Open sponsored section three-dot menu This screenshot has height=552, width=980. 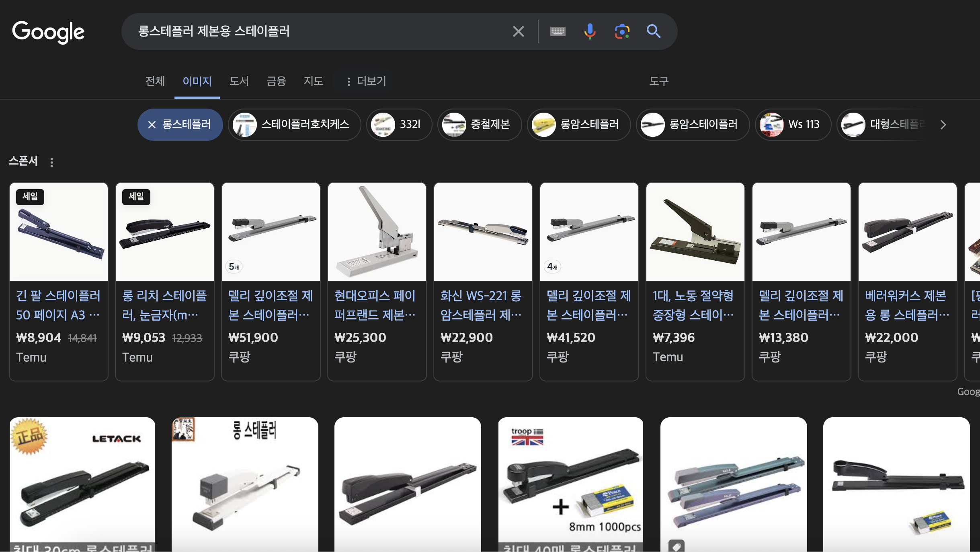(52, 162)
